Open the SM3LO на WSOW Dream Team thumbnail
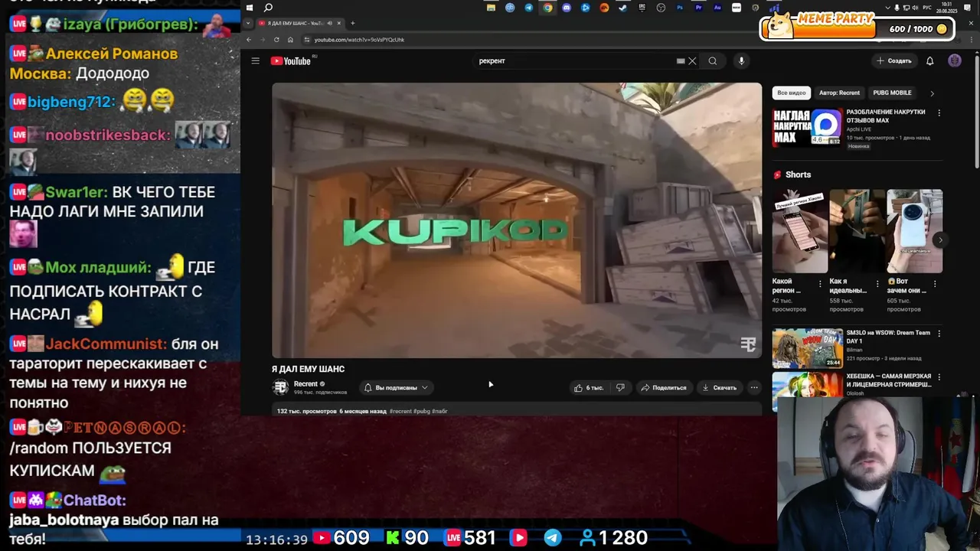This screenshot has height=551, width=980. 807,348
